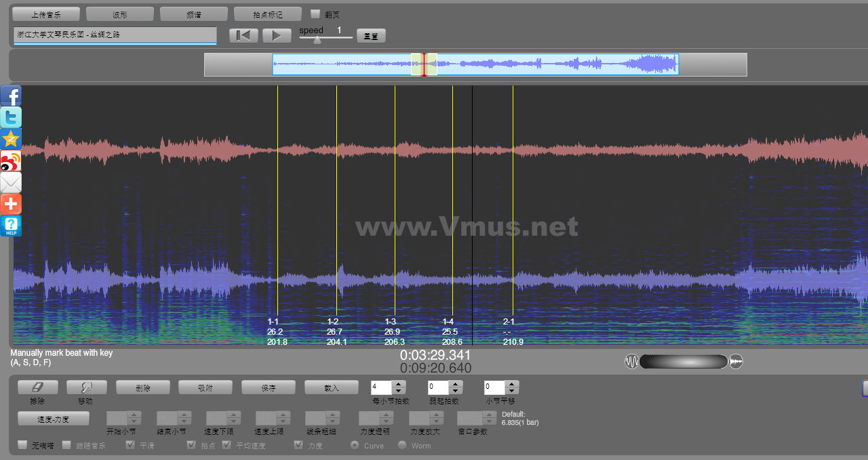
Task: Decrease the 弱起拍数 stepper value
Action: coord(456,391)
